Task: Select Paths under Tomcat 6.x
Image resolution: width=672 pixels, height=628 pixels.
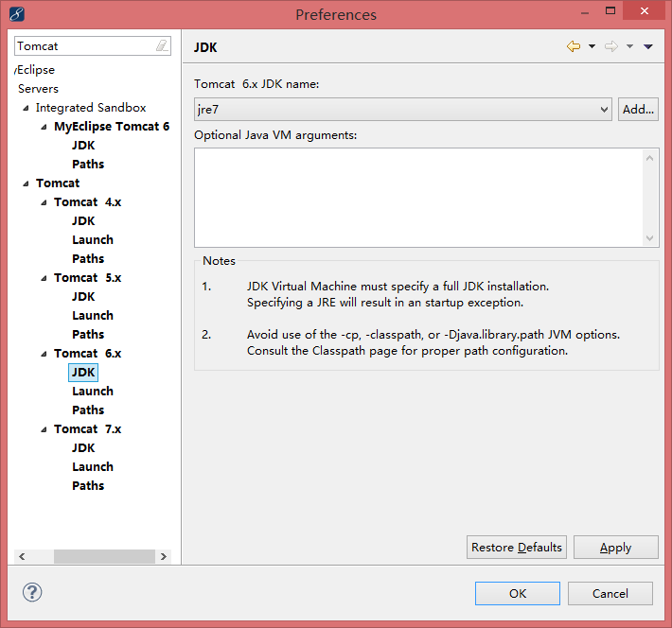Action: click(88, 410)
